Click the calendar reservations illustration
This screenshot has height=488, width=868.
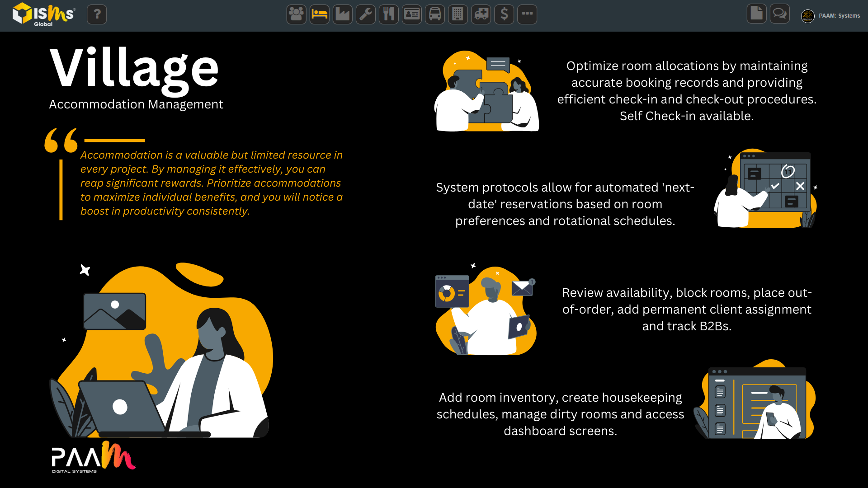766,188
